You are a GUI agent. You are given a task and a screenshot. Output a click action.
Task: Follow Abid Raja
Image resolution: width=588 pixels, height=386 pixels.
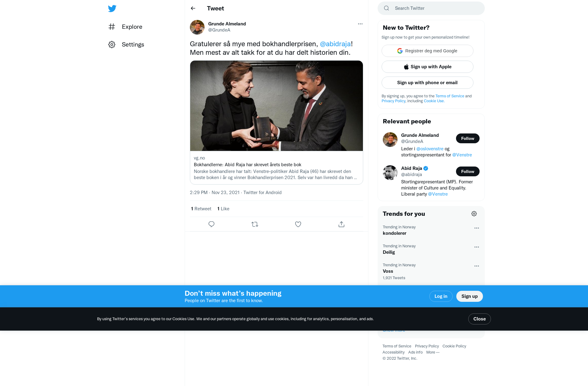(x=468, y=171)
